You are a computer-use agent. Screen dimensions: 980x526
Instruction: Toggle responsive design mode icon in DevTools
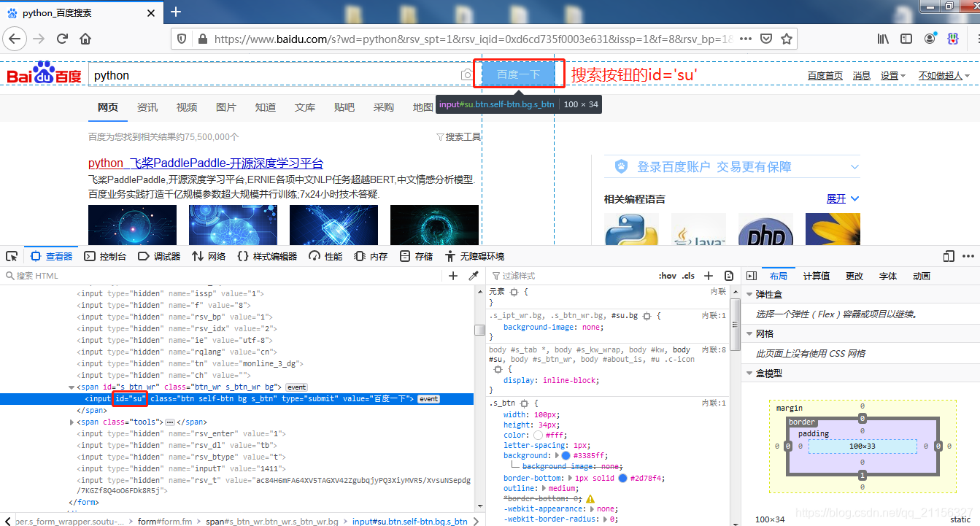[x=949, y=256]
